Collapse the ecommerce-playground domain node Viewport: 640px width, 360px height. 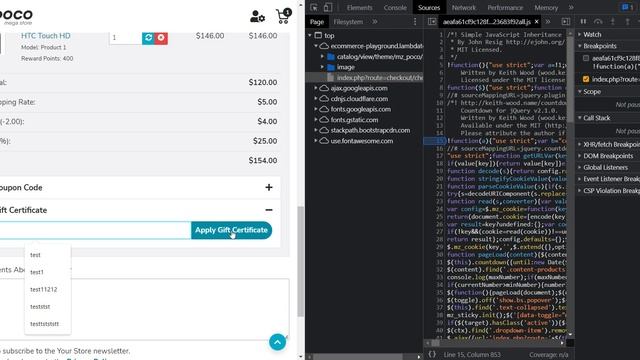[x=316, y=46]
